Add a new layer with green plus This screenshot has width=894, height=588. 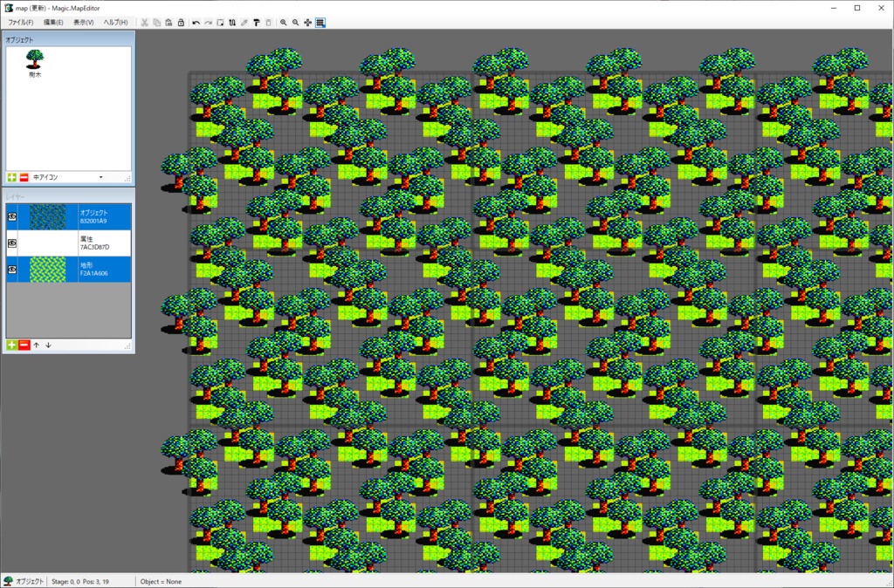11,345
